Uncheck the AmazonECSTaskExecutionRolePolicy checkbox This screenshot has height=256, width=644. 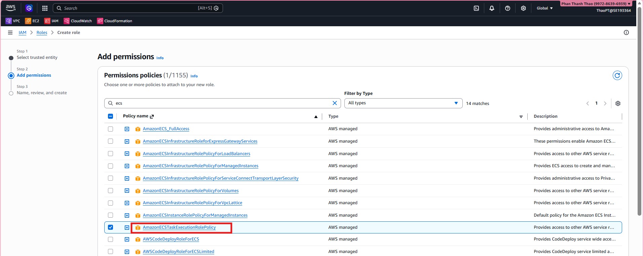pyautogui.click(x=110, y=227)
